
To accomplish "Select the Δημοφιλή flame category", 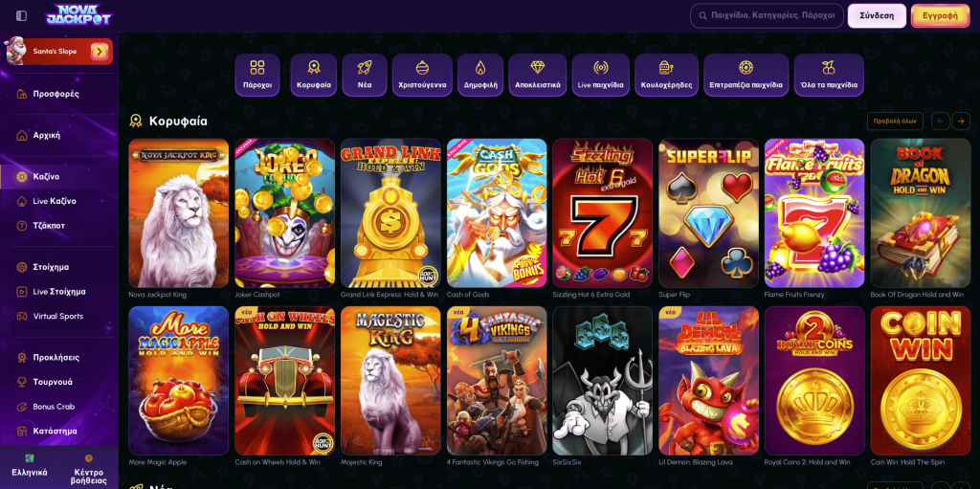I will [480, 75].
